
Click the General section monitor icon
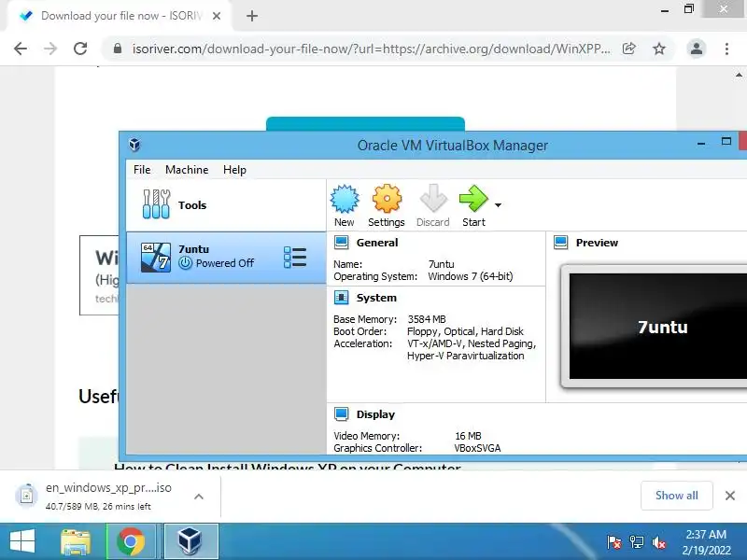341,243
